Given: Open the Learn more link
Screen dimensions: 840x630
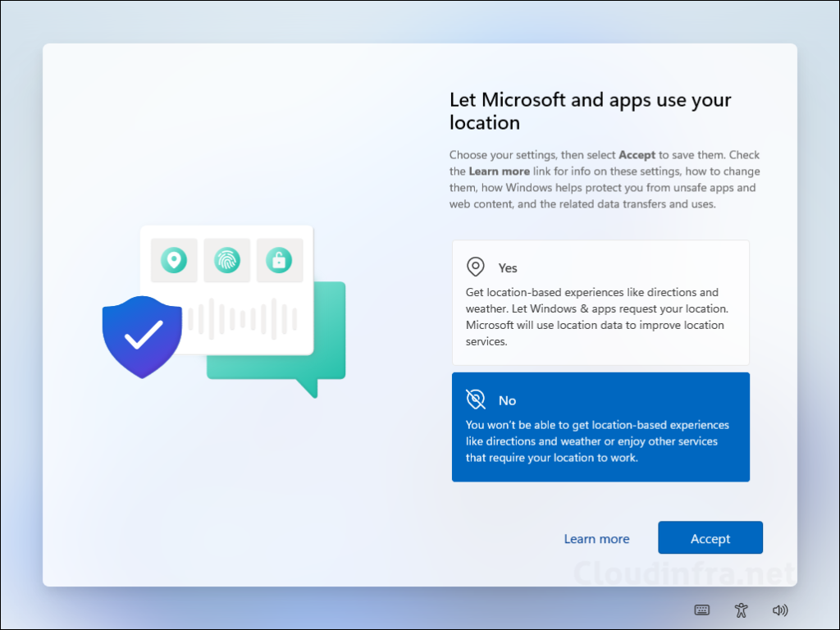Looking at the screenshot, I should 596,539.
